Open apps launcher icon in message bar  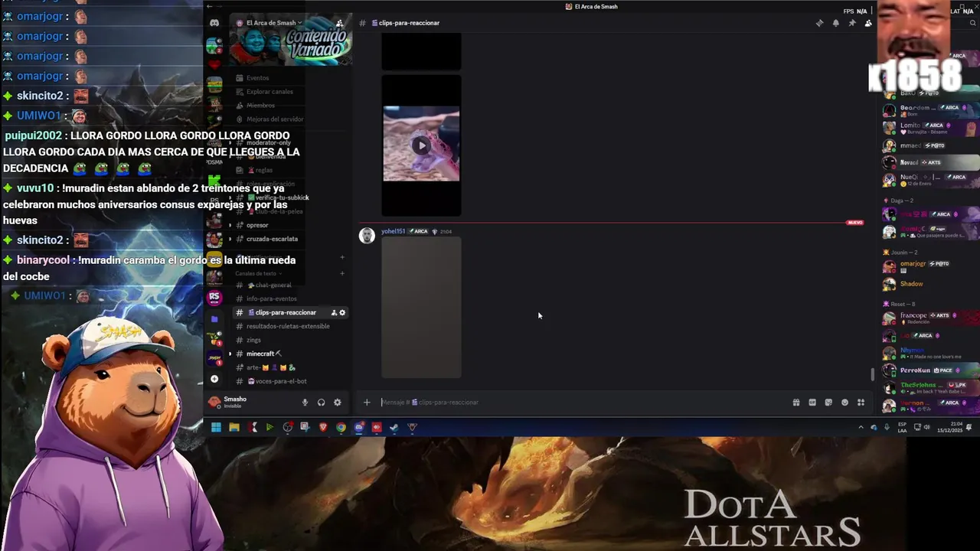click(861, 403)
